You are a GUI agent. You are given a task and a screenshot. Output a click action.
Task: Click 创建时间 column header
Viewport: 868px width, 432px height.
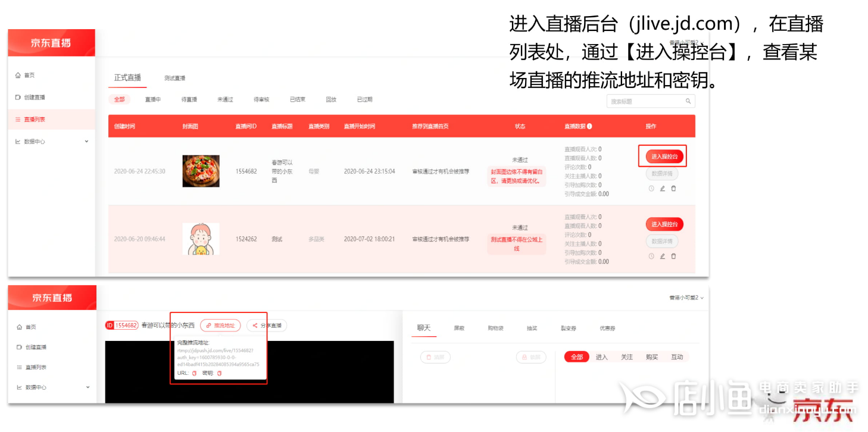[124, 126]
